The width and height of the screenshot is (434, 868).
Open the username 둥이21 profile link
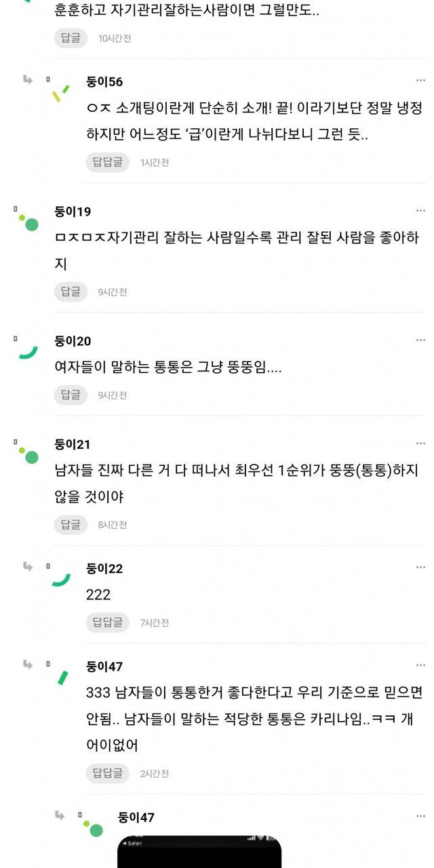click(x=73, y=445)
